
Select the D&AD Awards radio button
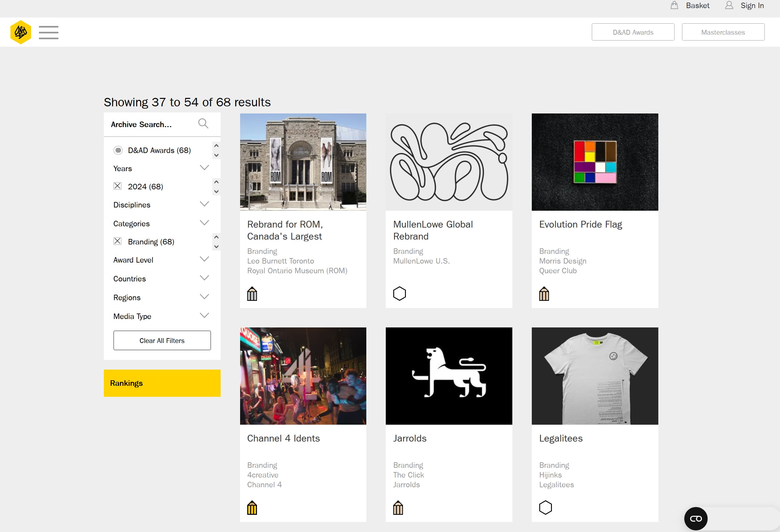118,150
